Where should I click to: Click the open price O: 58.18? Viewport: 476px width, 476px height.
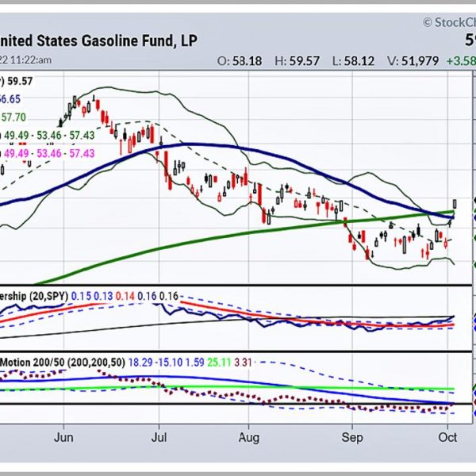[x=240, y=61]
